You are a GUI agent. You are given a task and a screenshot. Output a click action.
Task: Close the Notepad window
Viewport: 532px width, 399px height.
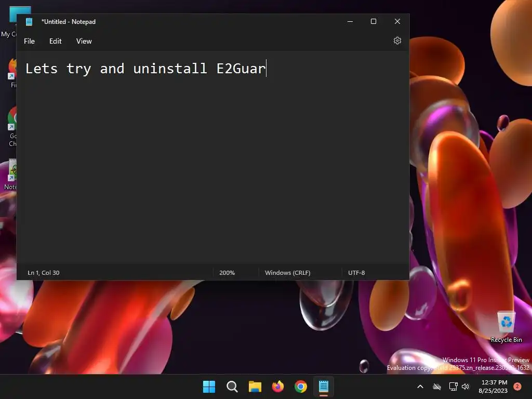(397, 21)
